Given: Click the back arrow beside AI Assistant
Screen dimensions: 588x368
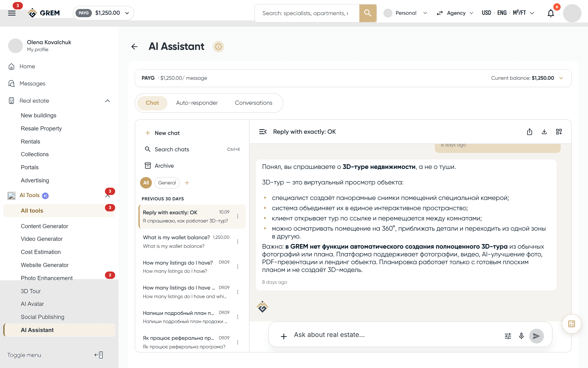Looking at the screenshot, I should coord(134,46).
